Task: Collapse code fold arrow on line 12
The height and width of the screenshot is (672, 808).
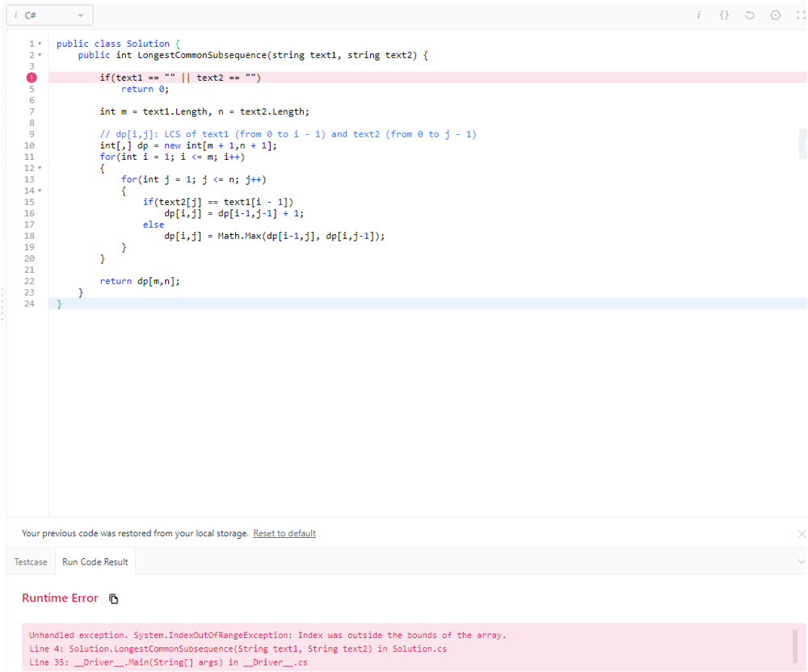Action: (40, 168)
